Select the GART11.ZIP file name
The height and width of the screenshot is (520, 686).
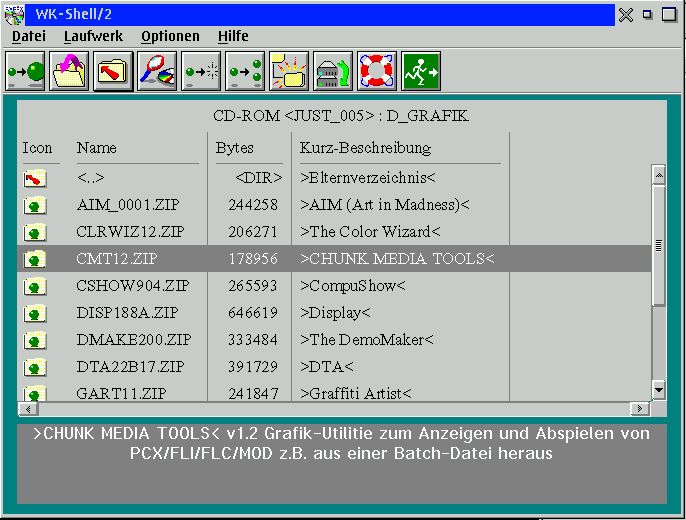pyautogui.click(x=121, y=394)
